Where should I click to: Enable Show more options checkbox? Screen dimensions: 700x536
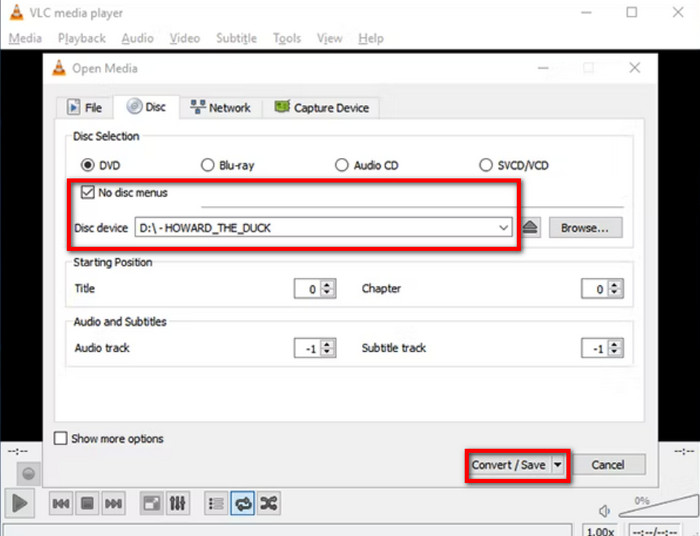(x=60, y=438)
